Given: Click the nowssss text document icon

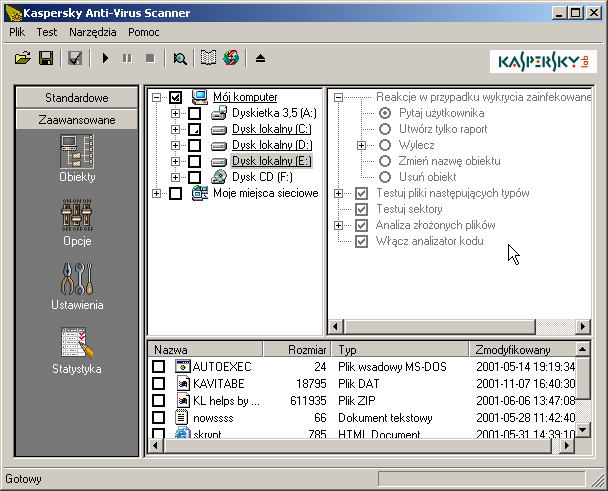Looking at the screenshot, I should (181, 417).
